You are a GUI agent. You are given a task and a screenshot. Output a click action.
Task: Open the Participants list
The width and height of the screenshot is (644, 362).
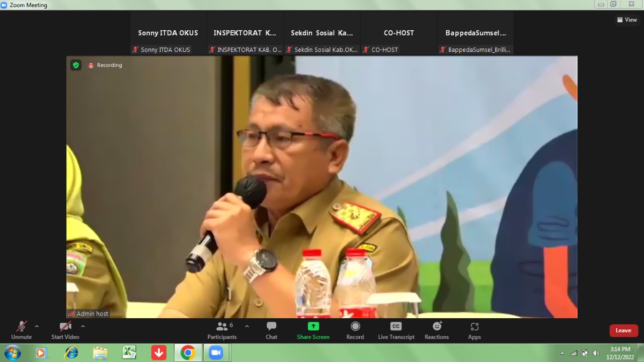pos(222,330)
